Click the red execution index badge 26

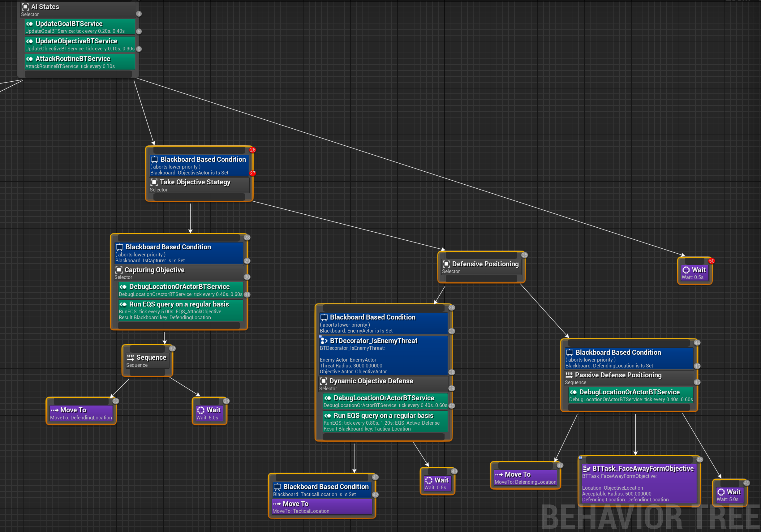[x=252, y=150]
